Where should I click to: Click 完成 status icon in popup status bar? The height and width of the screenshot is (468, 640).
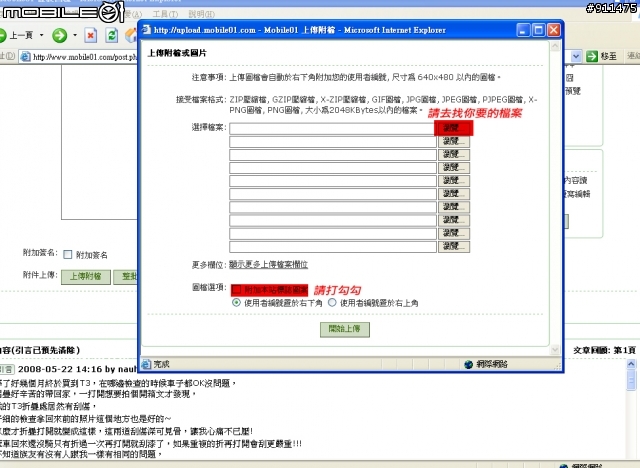[146, 364]
